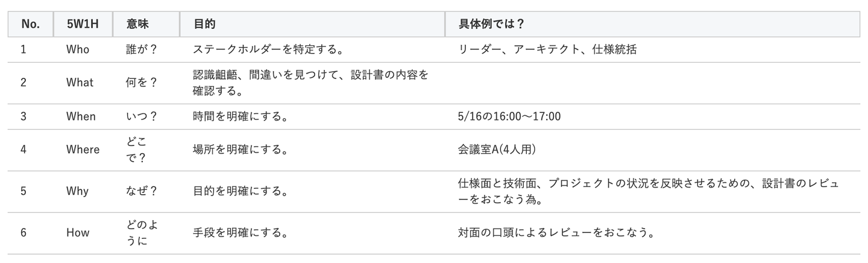Click the empty example cell for What
868x263 pixels.
tap(652, 83)
